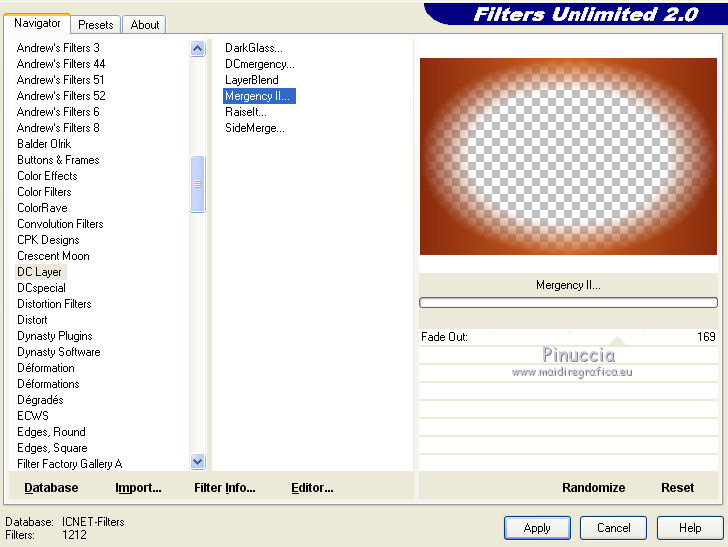
Task: Open the Presets tab
Action: tap(96, 25)
